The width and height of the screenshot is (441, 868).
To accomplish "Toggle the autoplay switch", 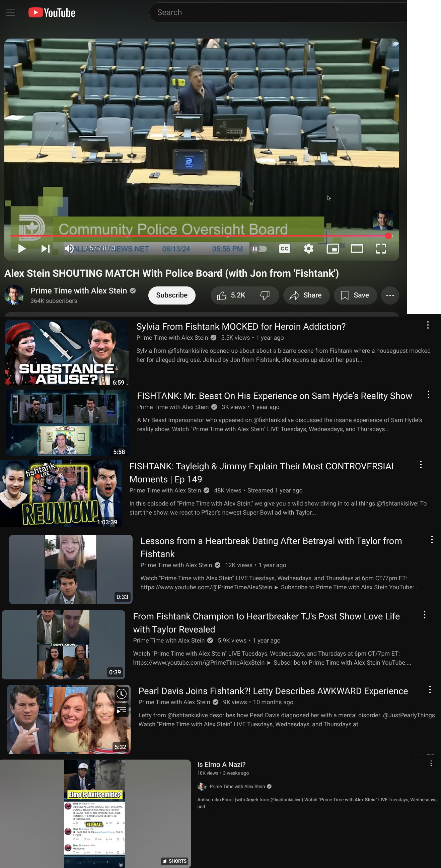I will point(259,249).
